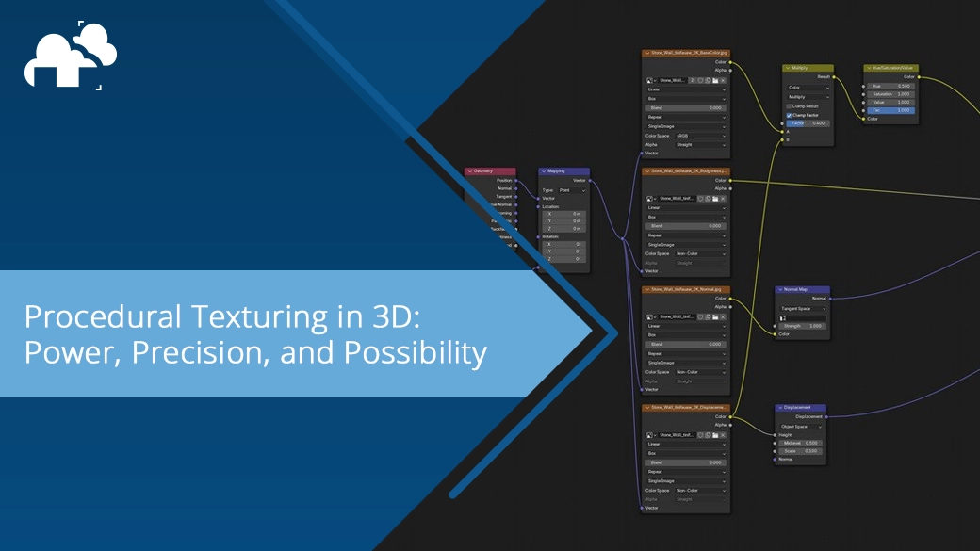Image resolution: width=980 pixels, height=551 pixels.
Task: Open image browse icon in Normal texture node
Action: pyautogui.click(x=650, y=316)
